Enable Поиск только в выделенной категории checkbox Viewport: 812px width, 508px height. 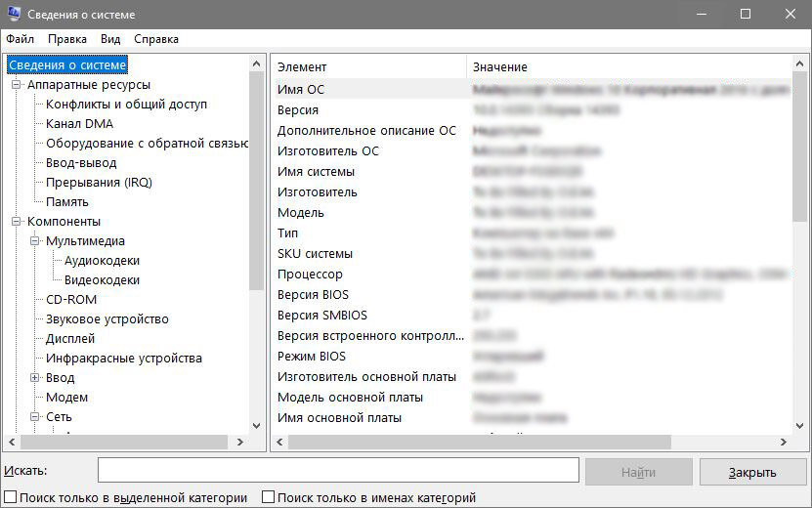tap(11, 497)
